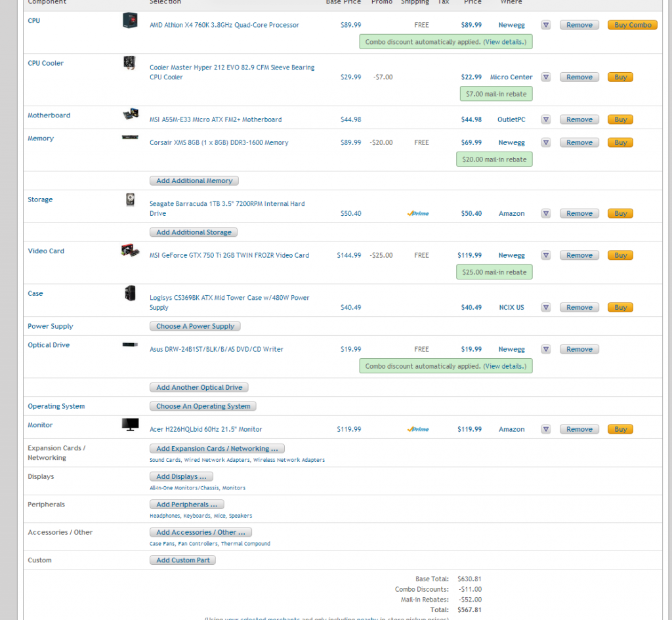Open View details link in CPU combo notice
The image size is (672, 620).
503,42
